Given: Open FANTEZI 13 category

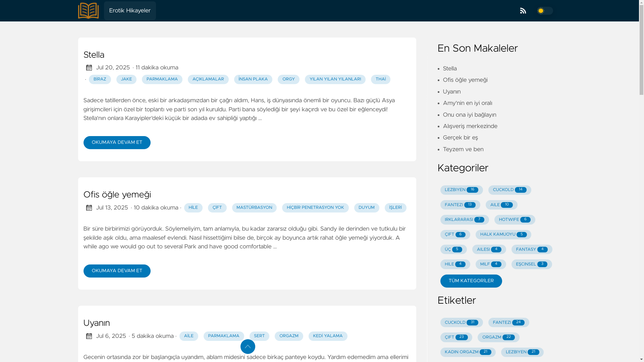Looking at the screenshot, I should tap(460, 205).
